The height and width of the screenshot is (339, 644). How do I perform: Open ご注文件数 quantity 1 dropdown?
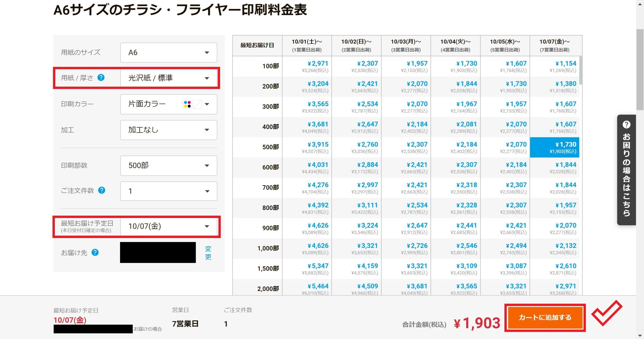(169, 191)
